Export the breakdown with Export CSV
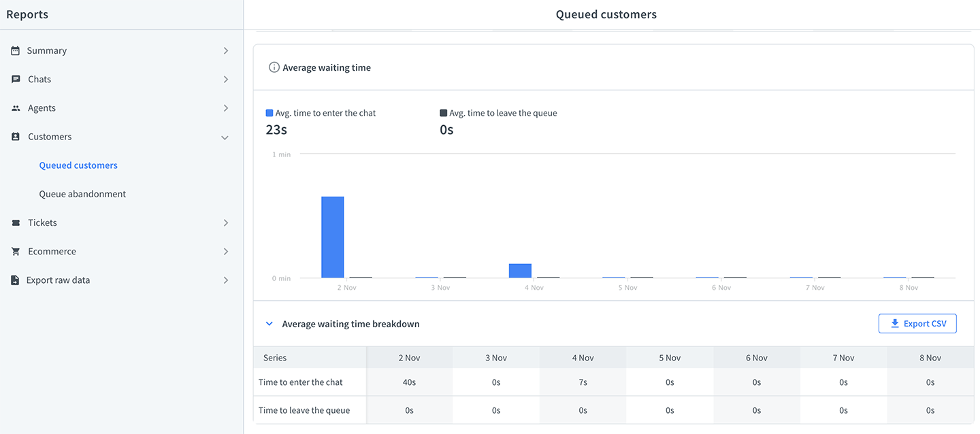980x434 pixels. (917, 324)
